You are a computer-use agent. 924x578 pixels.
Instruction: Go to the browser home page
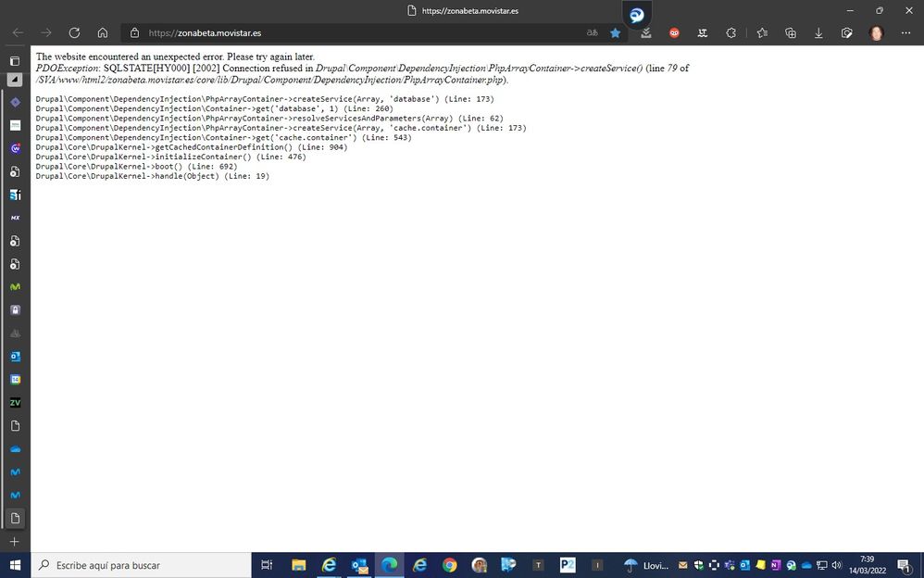[103, 32]
